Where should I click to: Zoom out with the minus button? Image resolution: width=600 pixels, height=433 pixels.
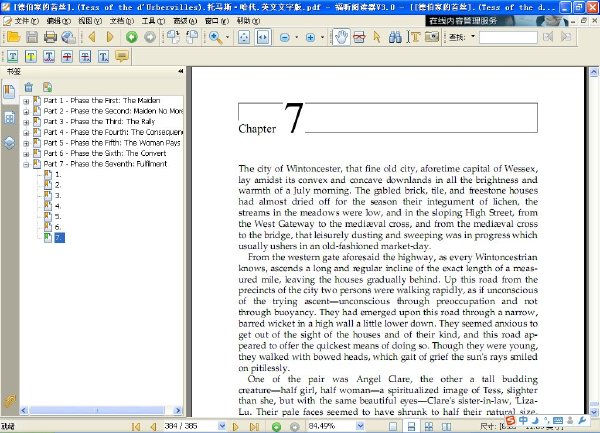285,37
